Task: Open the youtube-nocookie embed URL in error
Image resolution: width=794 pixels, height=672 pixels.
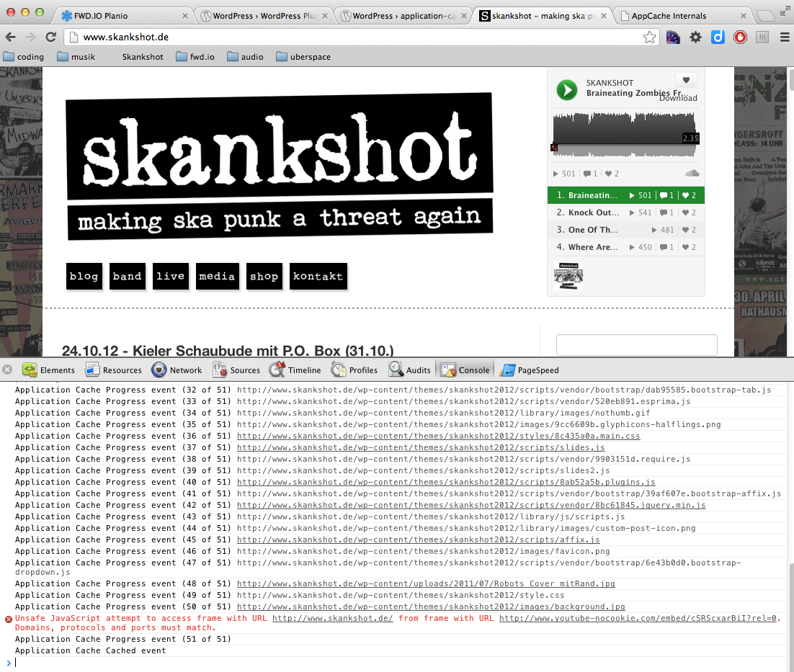Action: 638,619
